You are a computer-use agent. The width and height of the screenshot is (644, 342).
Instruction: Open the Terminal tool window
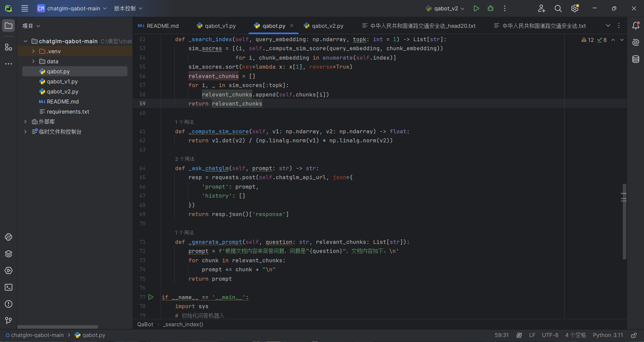(8, 287)
